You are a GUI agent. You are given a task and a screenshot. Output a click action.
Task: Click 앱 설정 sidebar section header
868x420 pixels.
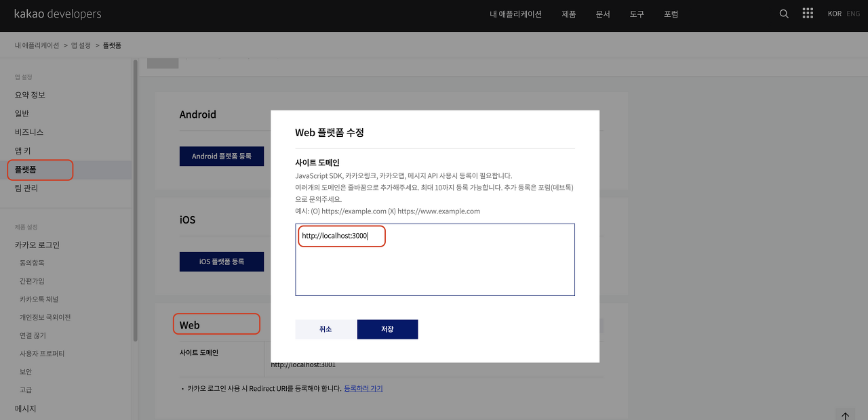pyautogui.click(x=24, y=77)
